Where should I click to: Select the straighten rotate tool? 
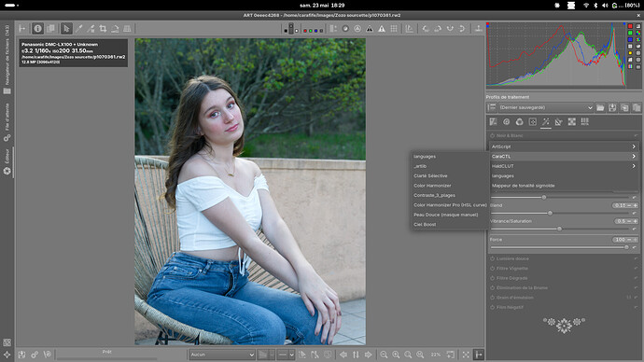click(x=115, y=28)
